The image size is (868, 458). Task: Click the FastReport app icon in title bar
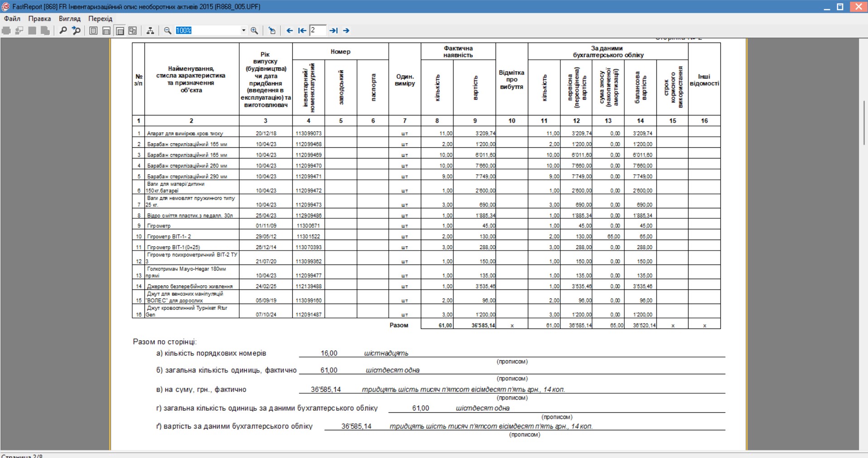click(5, 6)
